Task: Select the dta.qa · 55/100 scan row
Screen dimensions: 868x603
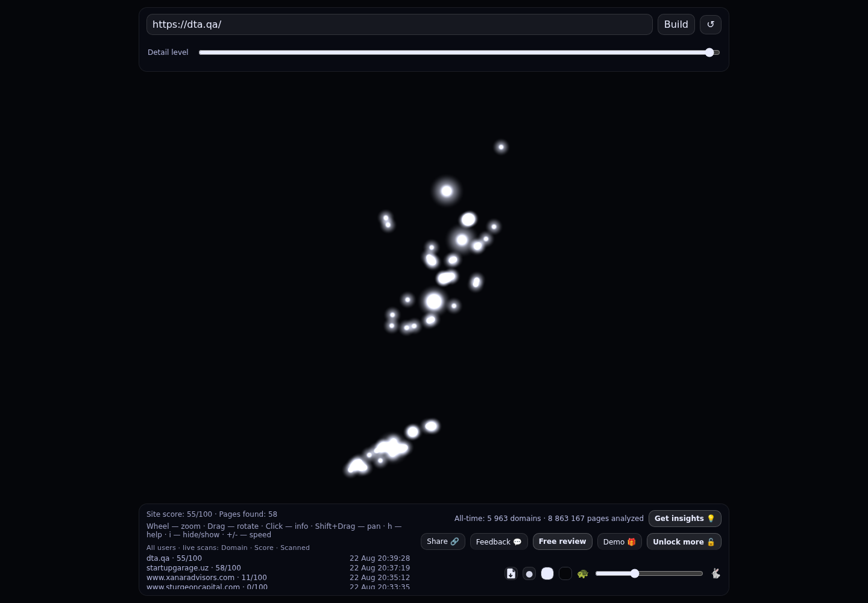Action: coord(278,558)
